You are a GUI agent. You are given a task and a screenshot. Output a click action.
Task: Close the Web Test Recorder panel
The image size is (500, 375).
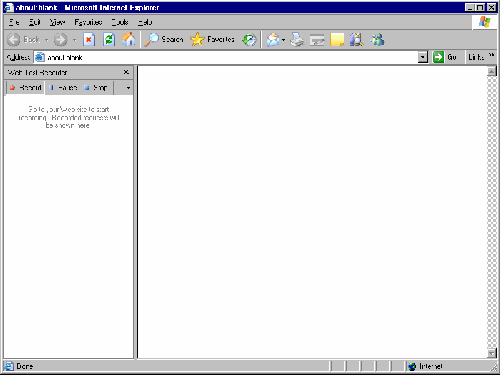[126, 72]
